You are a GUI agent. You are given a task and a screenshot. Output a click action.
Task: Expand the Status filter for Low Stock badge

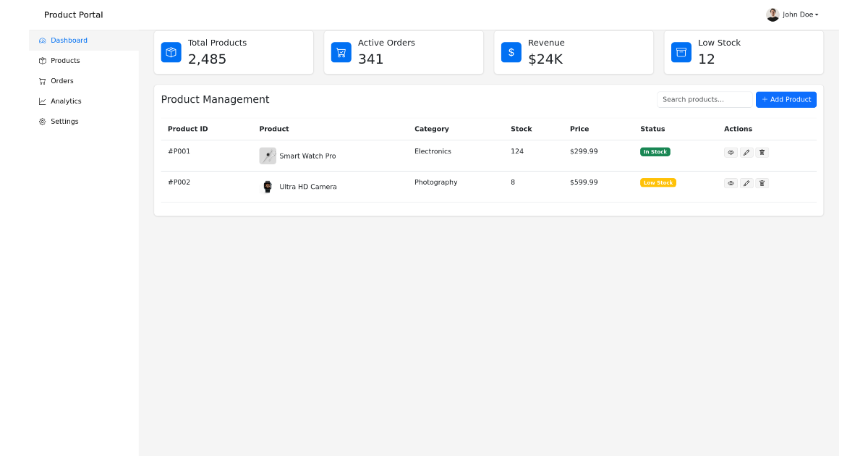pos(658,182)
